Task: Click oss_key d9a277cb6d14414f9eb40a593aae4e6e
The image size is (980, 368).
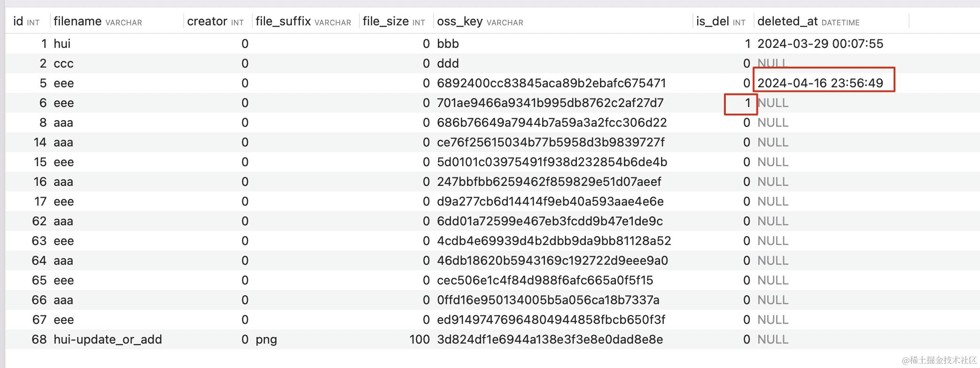Action: coord(550,201)
